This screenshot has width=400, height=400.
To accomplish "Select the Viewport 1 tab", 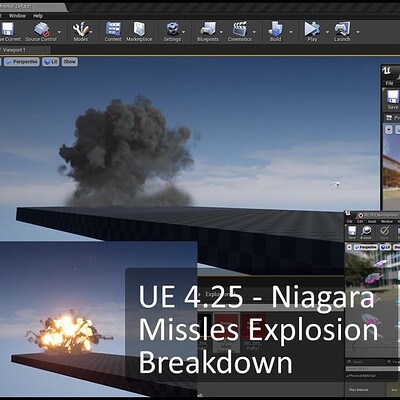I will point(25,50).
